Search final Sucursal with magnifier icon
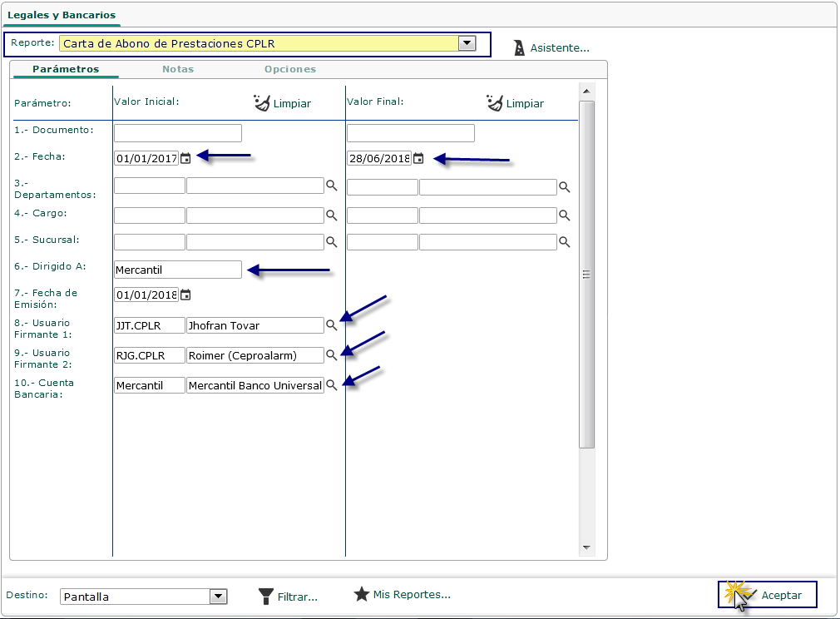 click(x=564, y=242)
